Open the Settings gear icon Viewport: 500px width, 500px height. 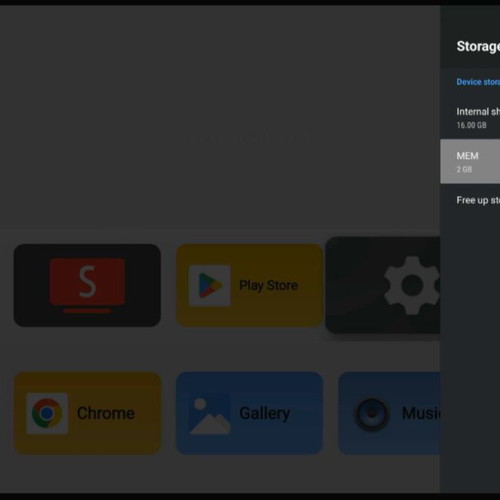click(x=412, y=285)
